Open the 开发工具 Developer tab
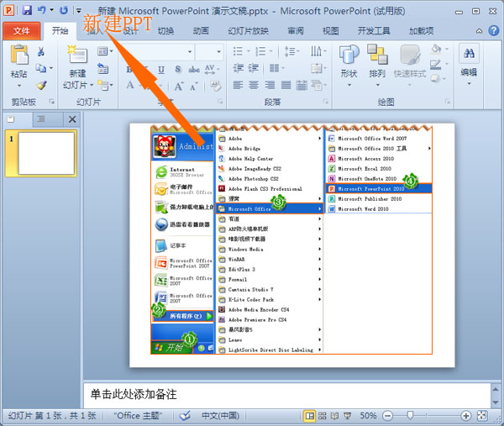 coord(374,31)
